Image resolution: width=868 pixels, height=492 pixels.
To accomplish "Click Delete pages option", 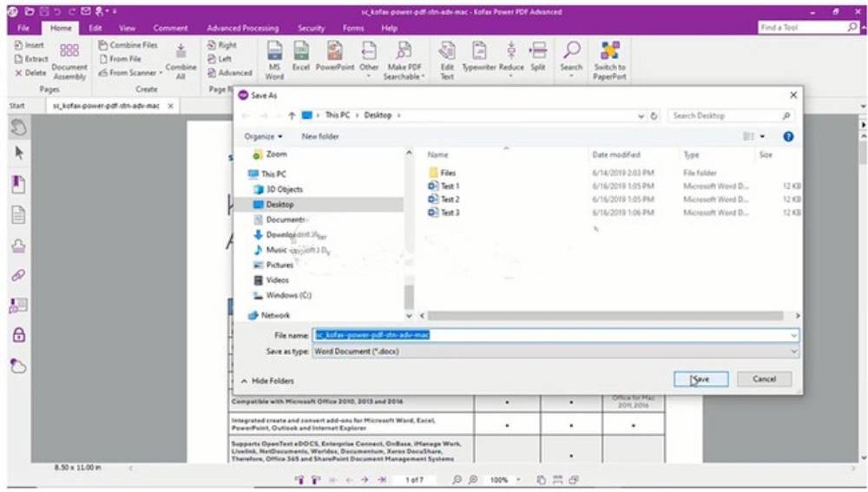I will coord(31,73).
